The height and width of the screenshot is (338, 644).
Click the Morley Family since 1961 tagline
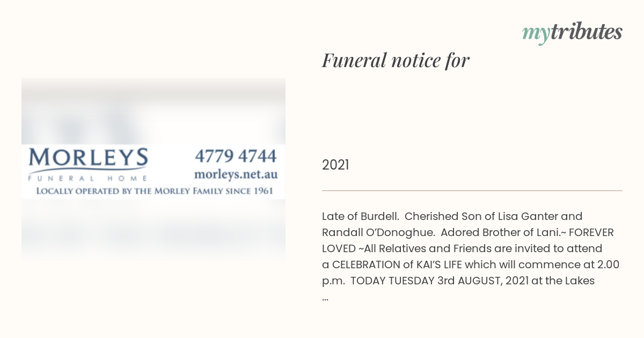(x=155, y=190)
